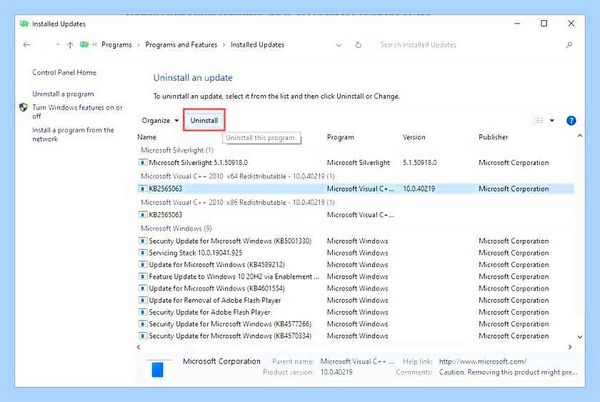The width and height of the screenshot is (600, 402).
Task: Click the Microsoft Silverlight update icon
Action: coord(142,163)
